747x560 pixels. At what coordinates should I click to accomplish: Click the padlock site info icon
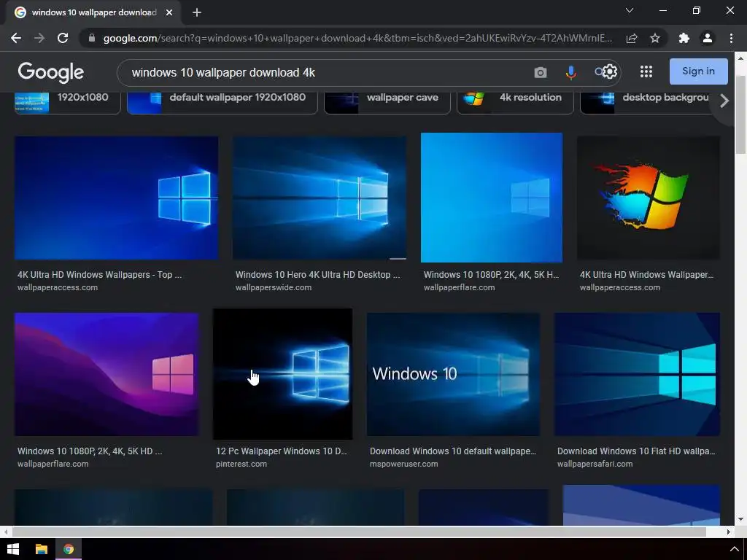pos(92,38)
